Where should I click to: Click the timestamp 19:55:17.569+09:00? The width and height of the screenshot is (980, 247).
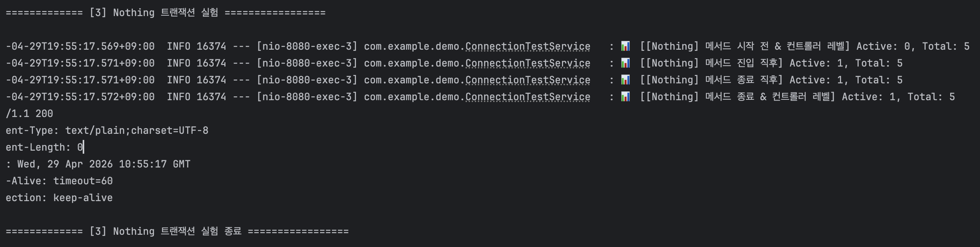83,46
